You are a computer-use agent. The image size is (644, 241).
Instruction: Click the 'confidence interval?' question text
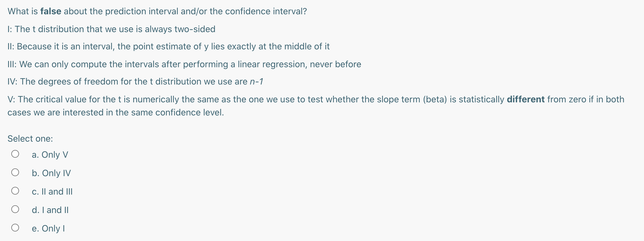266,11
